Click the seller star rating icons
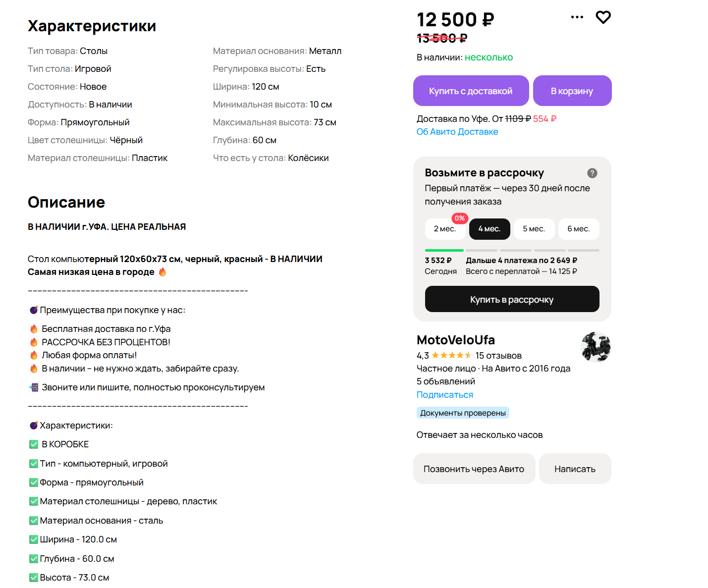The image size is (708, 588). [x=451, y=356]
